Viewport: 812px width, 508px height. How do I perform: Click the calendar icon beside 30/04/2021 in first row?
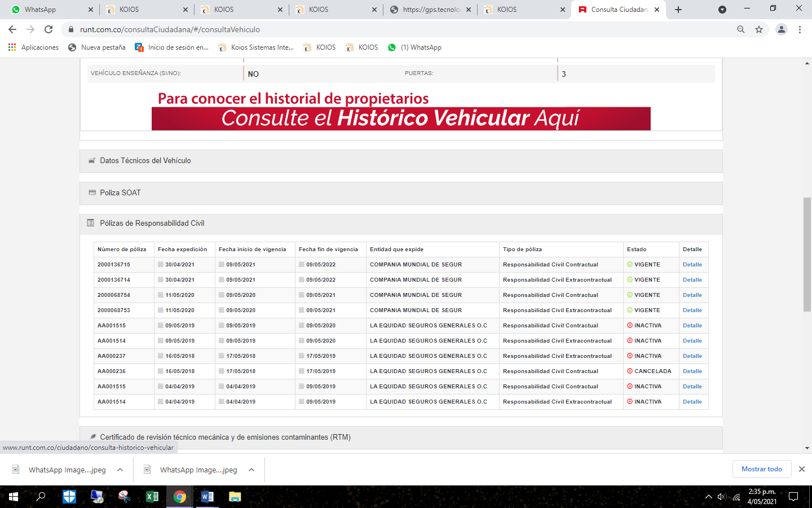[161, 265]
